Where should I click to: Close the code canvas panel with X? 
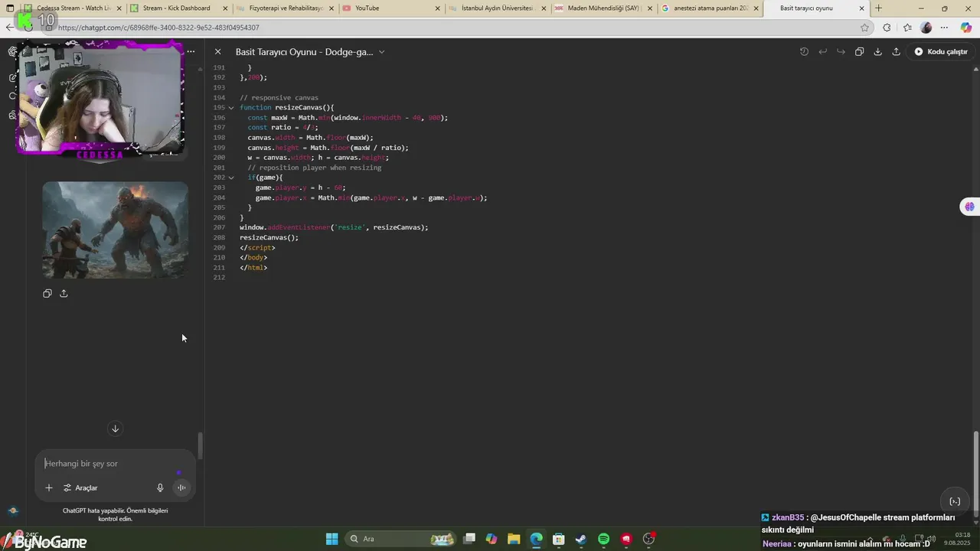click(217, 52)
